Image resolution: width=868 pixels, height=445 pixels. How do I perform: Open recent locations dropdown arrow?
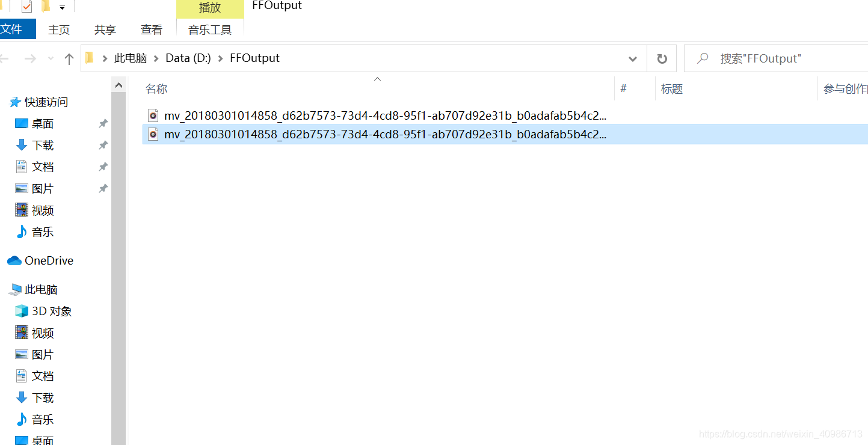(x=51, y=58)
